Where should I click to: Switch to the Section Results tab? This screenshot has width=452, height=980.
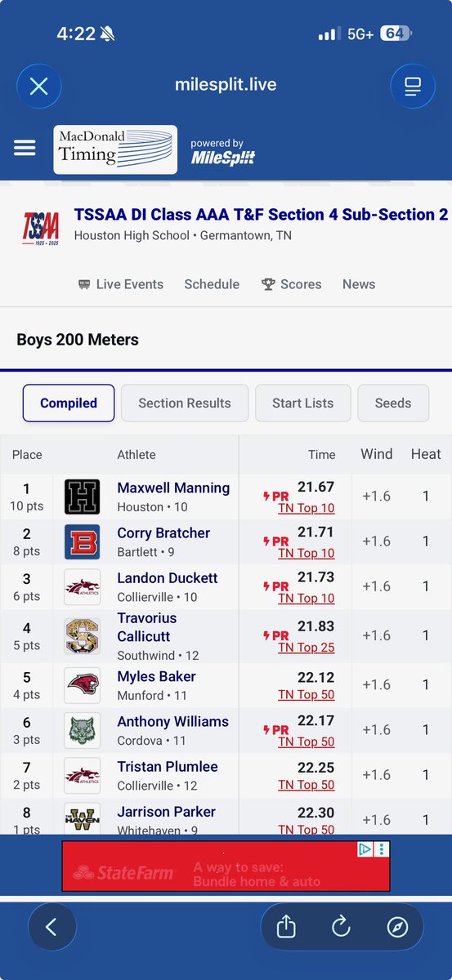185,403
